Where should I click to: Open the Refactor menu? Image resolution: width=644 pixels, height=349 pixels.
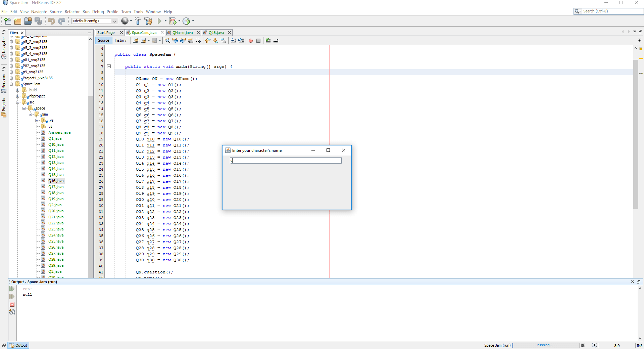point(72,12)
